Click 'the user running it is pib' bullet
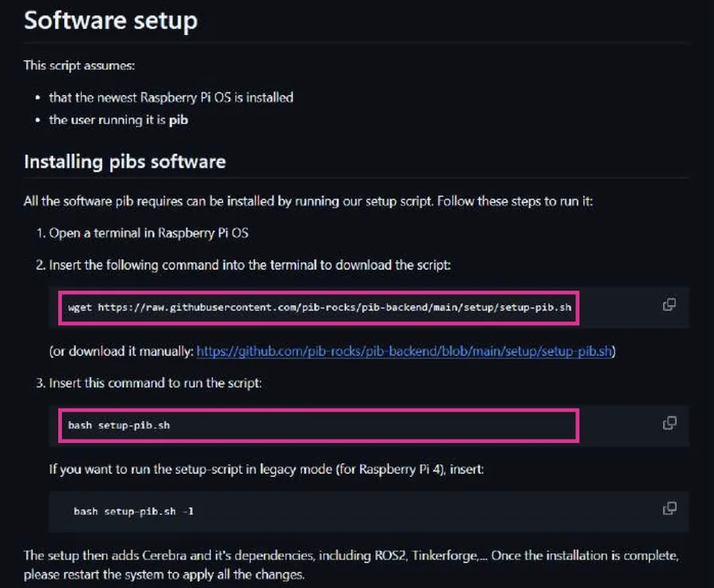Viewport: 714px width, 588px height. [118, 121]
